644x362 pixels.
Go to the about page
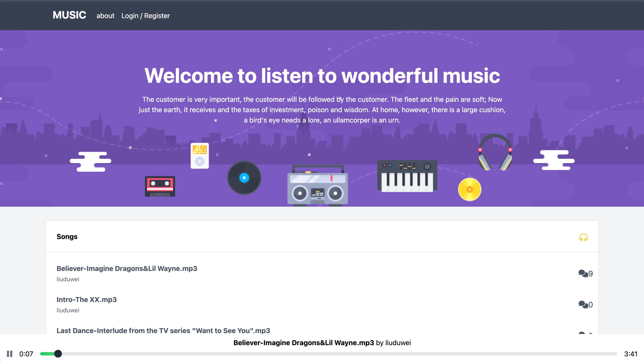pos(105,16)
